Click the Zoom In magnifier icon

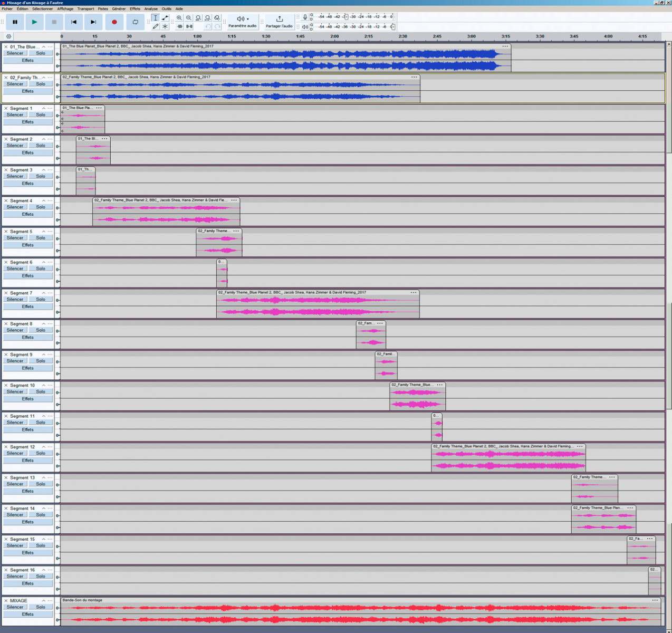pos(179,17)
